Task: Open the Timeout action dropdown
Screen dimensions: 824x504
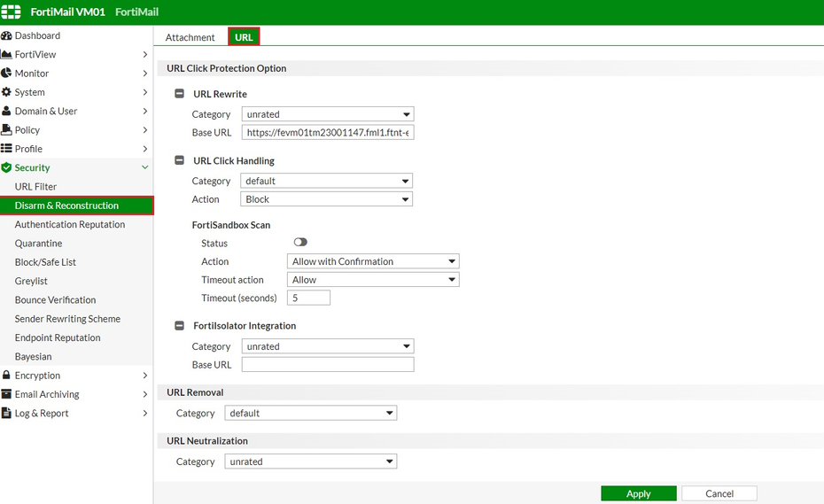Action: tap(373, 280)
